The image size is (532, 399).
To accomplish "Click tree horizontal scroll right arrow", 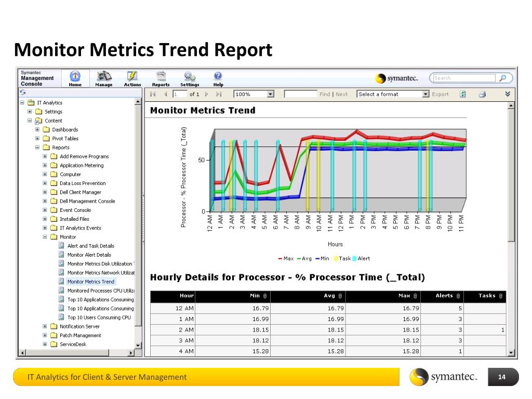I will [130, 353].
